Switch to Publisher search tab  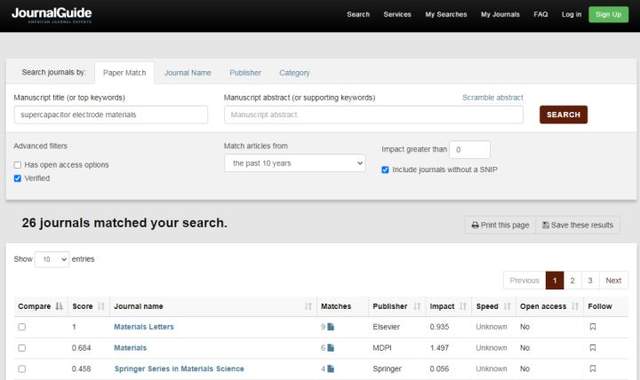click(x=245, y=73)
